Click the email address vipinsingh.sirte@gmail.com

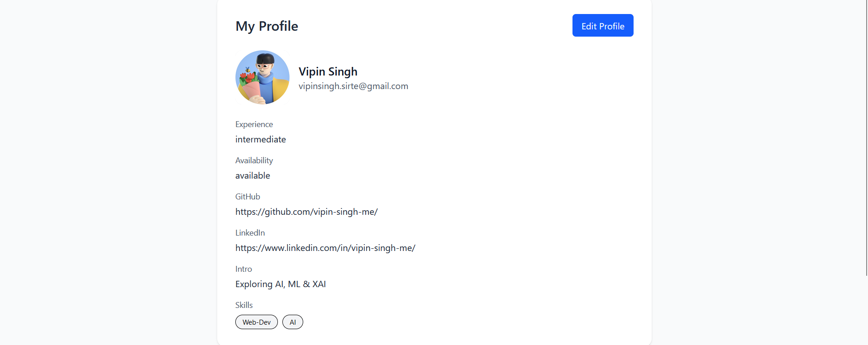point(353,86)
